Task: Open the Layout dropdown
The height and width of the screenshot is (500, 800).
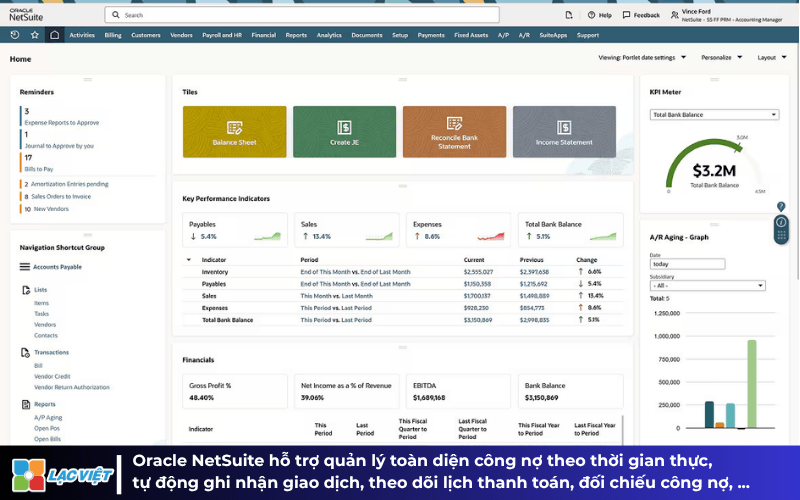Action: tap(771, 58)
